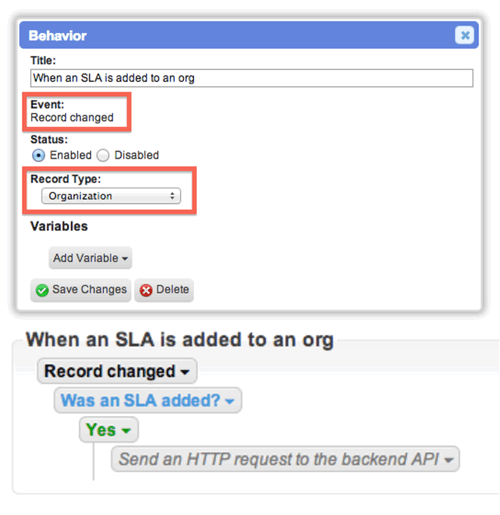Image resolution: width=500 pixels, height=515 pixels.
Task: Click the Was an SLA added? condition text
Action: pyautogui.click(x=140, y=400)
